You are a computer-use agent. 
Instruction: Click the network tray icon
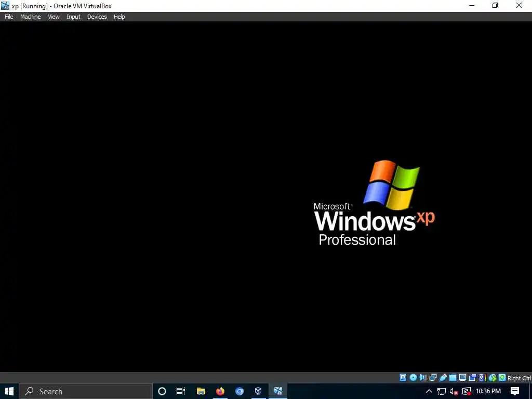pos(442,391)
